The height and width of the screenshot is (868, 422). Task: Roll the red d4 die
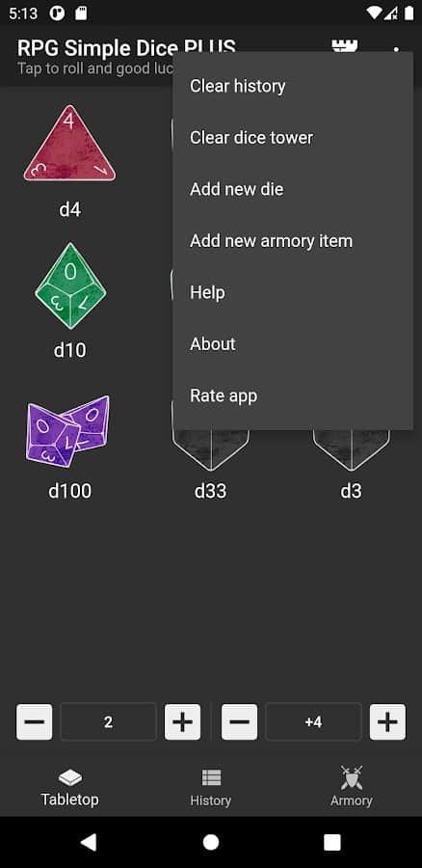coord(69,144)
